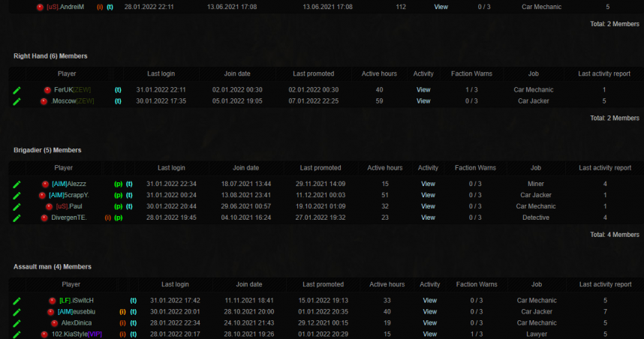Image resolution: width=644 pixels, height=339 pixels.
Task: Click the orange (i) badge for [AIM]eusebiu
Action: 122,312
